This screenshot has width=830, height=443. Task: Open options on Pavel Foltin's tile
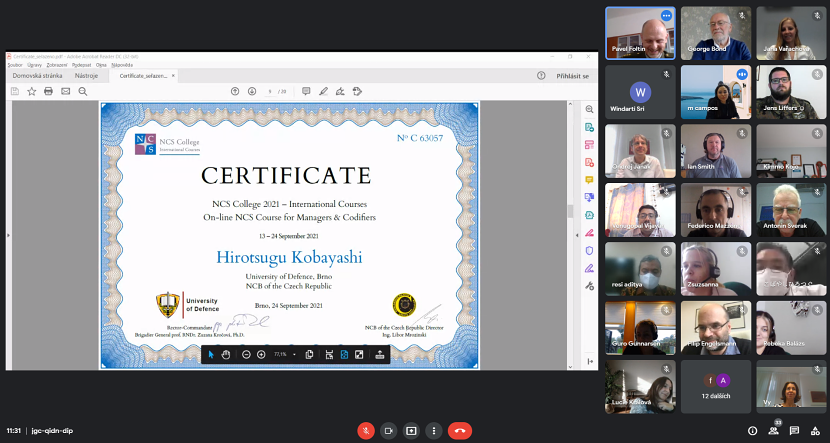666,16
